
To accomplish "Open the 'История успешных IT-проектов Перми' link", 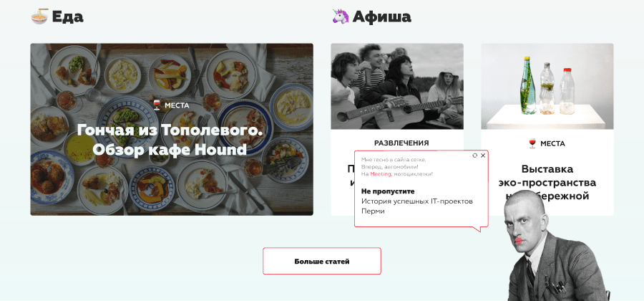I will click(x=417, y=206).
